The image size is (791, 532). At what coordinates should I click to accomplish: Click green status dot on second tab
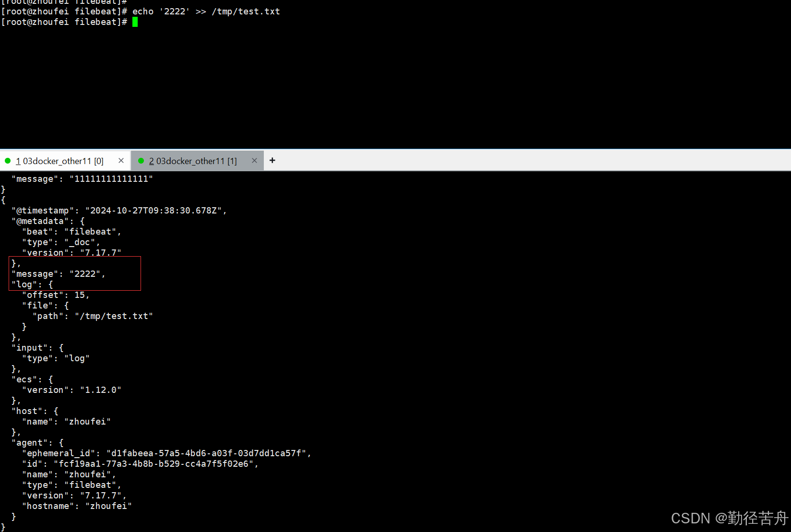141,161
